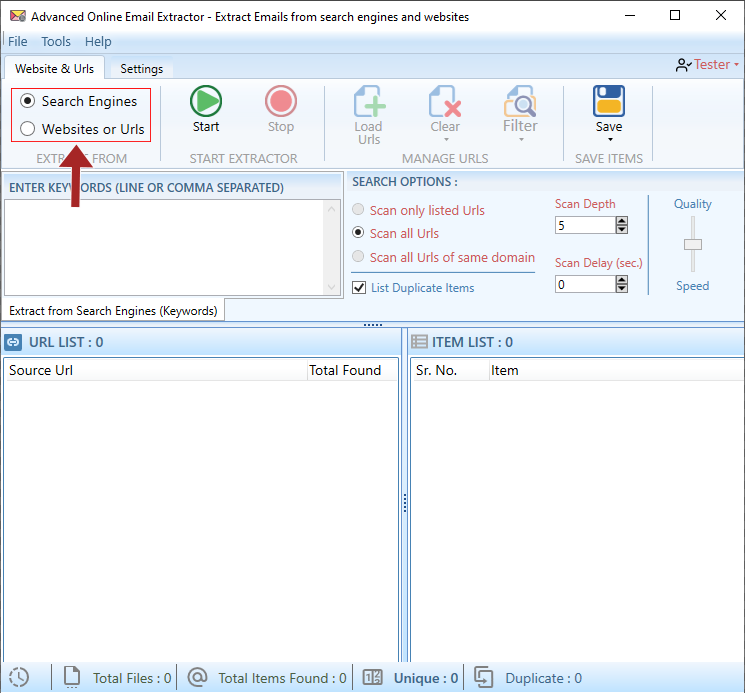Switch to the Website & Urls tab
This screenshot has height=693, width=745.
pos(55,69)
